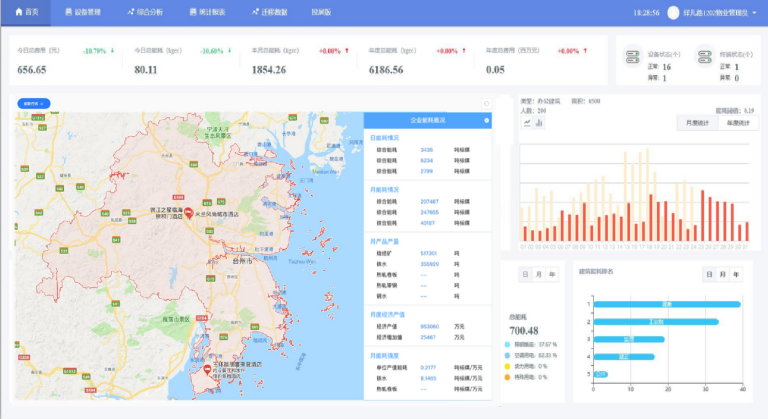Click the rank 3 ranking bar
The height and width of the screenshot is (419, 768).
click(x=629, y=339)
